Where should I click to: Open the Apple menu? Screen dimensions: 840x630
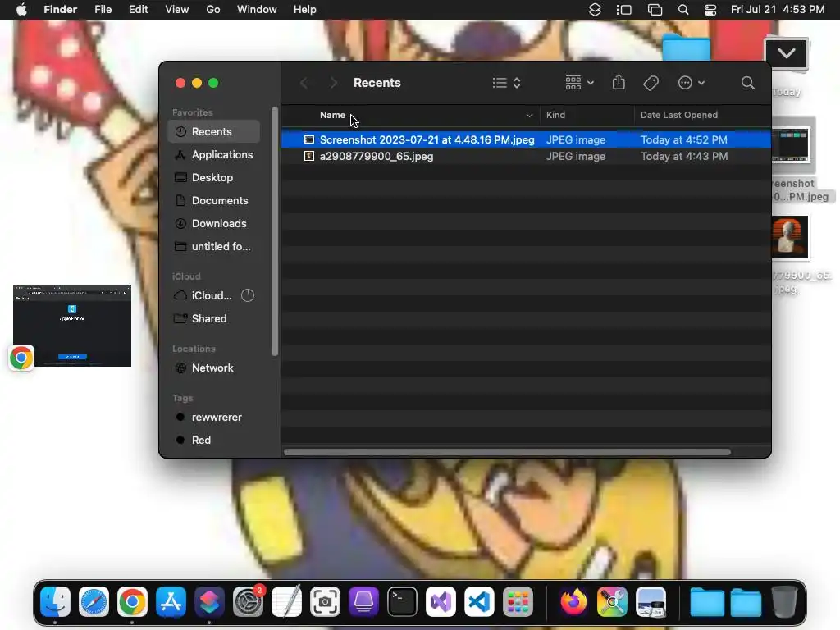21,10
